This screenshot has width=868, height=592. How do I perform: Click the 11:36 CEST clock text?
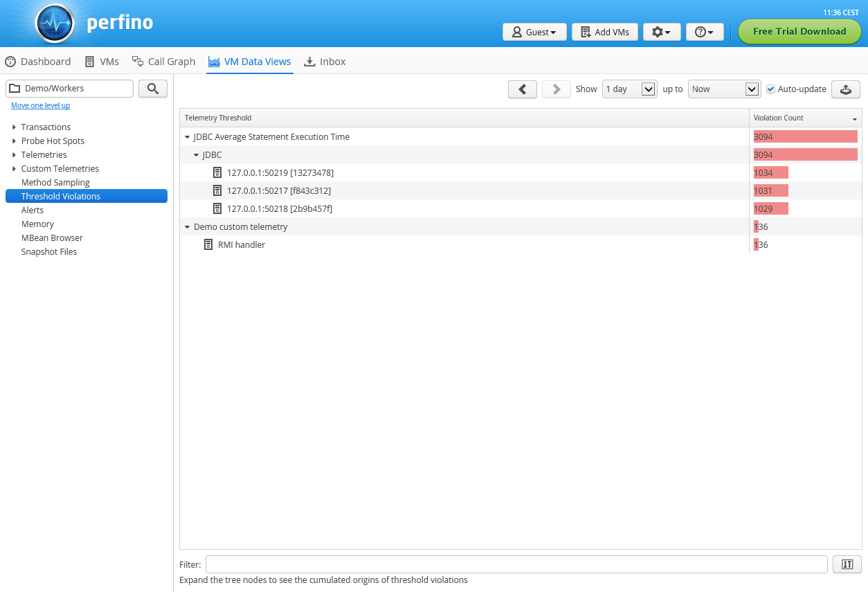click(x=841, y=12)
